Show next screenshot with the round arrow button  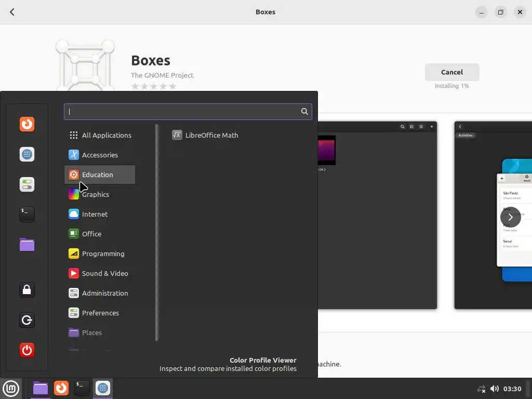[x=510, y=217]
